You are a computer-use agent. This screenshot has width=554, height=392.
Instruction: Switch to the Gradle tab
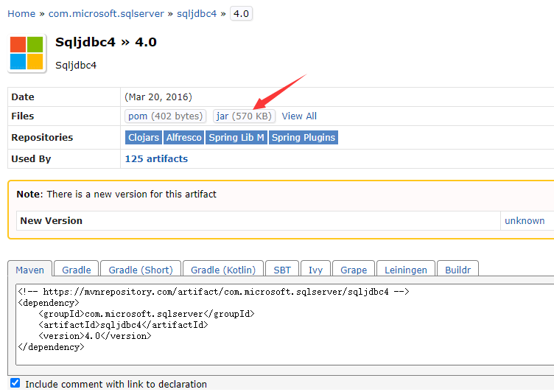77,270
